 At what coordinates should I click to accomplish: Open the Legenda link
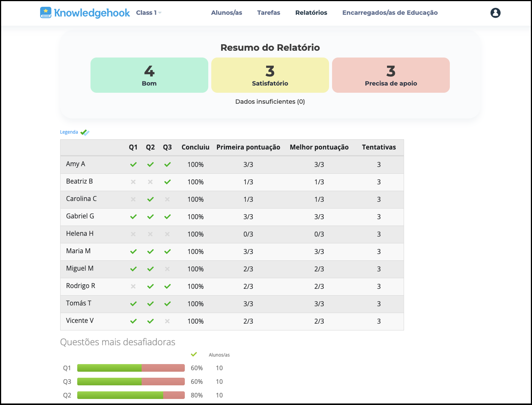(69, 132)
